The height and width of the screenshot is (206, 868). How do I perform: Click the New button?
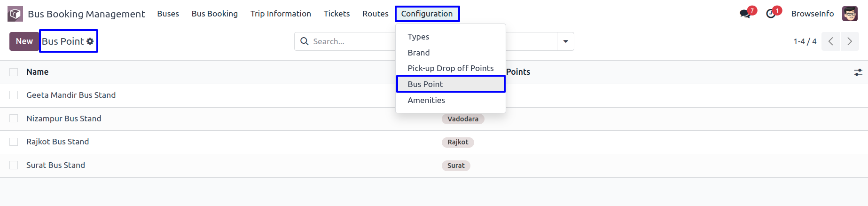pyautogui.click(x=24, y=41)
